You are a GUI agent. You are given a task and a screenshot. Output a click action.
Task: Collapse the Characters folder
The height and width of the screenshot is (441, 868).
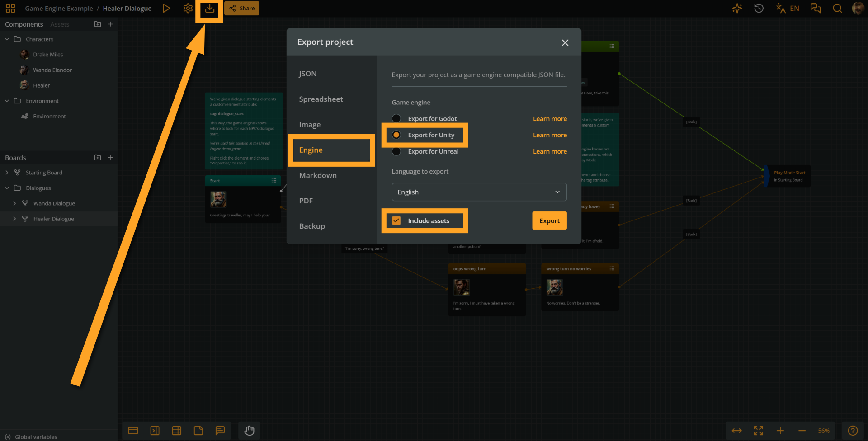point(7,39)
